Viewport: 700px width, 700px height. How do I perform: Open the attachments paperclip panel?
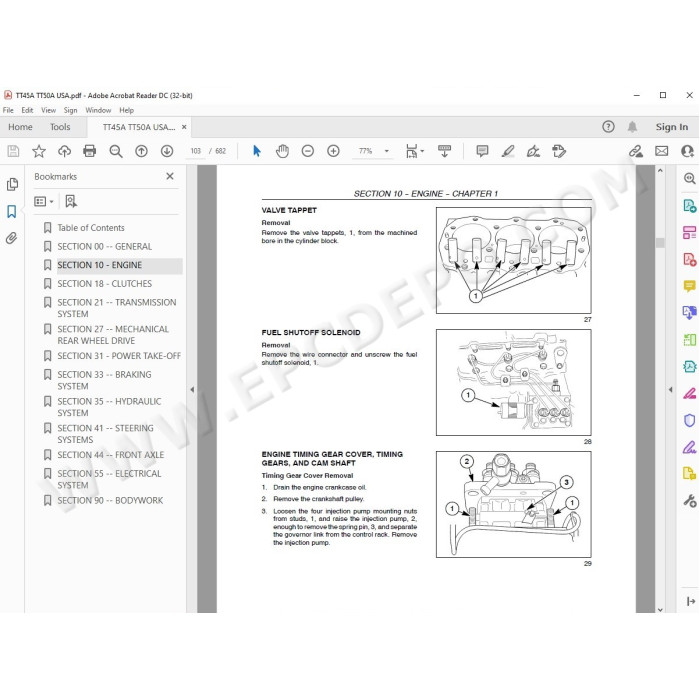(x=12, y=238)
